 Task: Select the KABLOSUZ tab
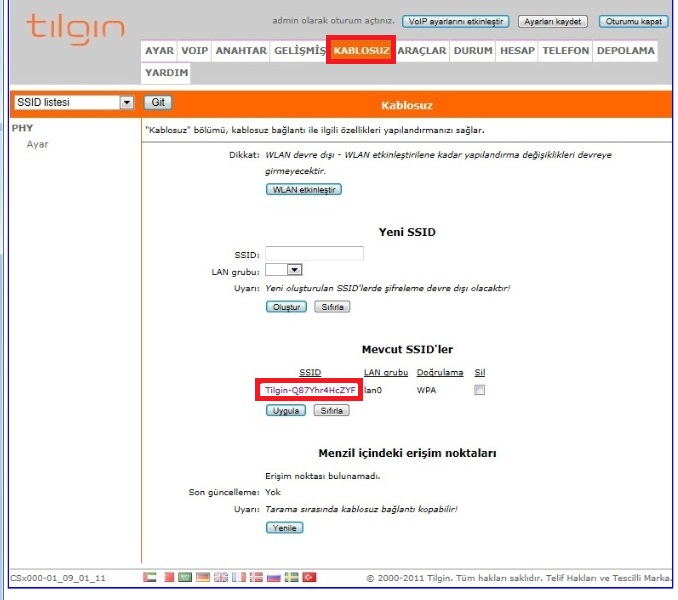click(x=361, y=51)
